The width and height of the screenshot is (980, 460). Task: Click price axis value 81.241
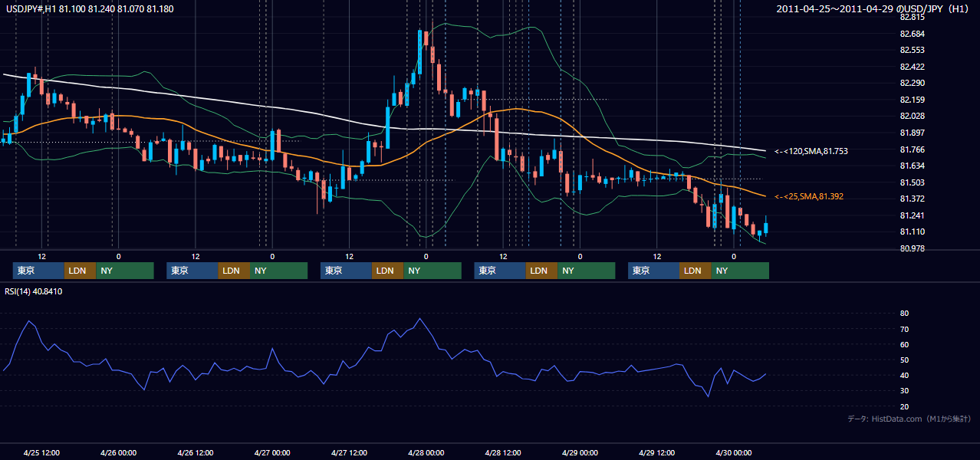913,215
